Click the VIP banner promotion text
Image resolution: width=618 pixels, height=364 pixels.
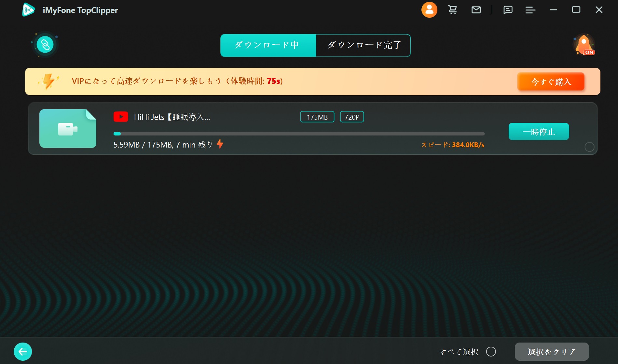[x=177, y=81]
